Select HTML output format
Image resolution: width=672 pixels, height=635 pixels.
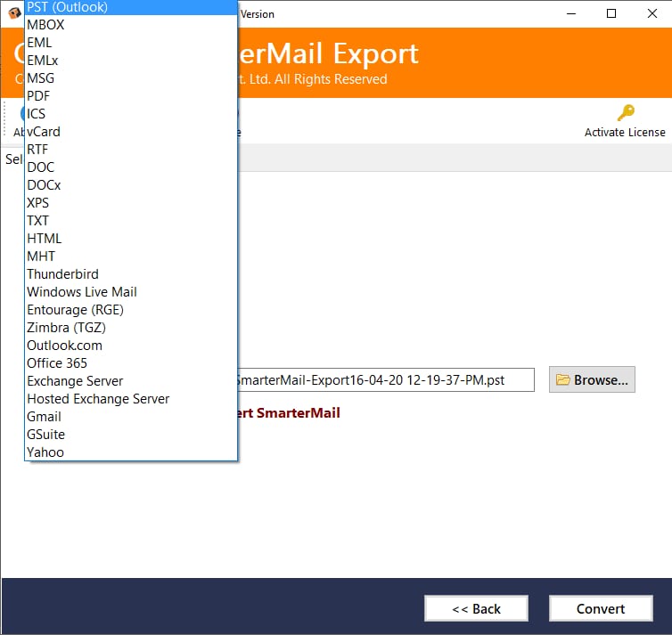point(131,239)
